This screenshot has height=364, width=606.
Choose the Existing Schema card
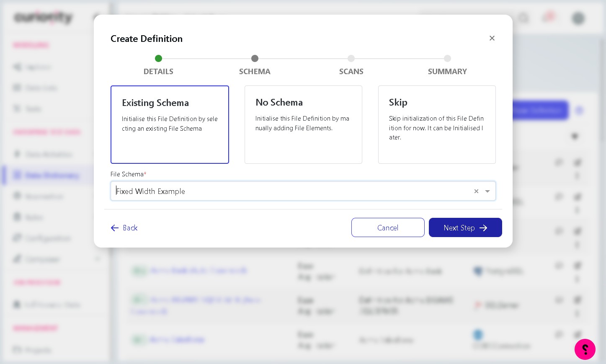(x=170, y=124)
